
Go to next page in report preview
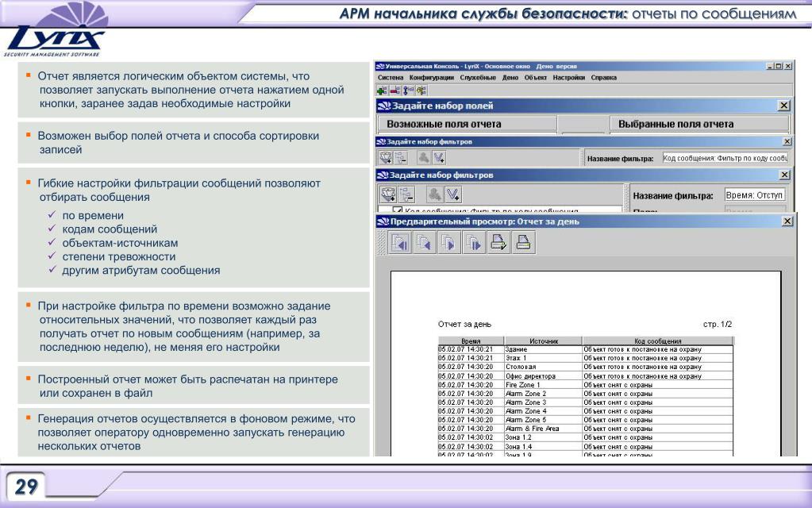(449, 242)
